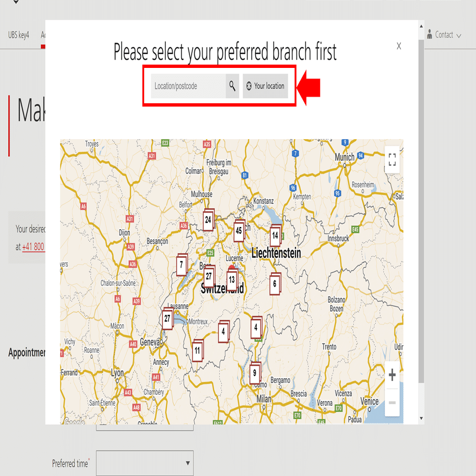Toggle fullscreen map view icon
The height and width of the screenshot is (476, 476).
[x=392, y=160]
